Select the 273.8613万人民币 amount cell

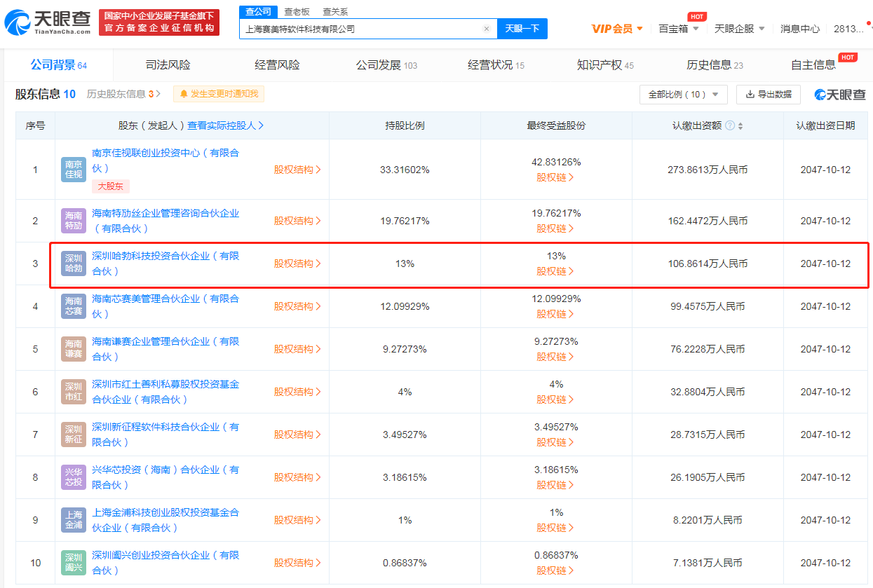[x=708, y=170]
